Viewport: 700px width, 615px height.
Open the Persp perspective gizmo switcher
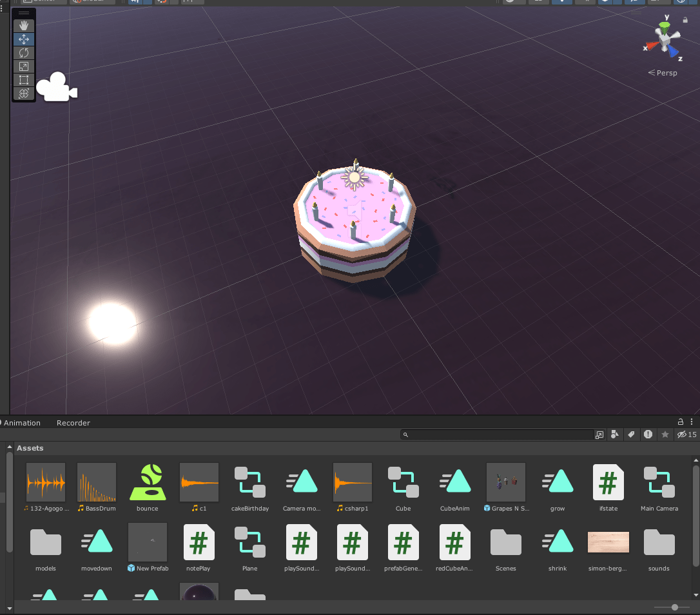coord(663,73)
